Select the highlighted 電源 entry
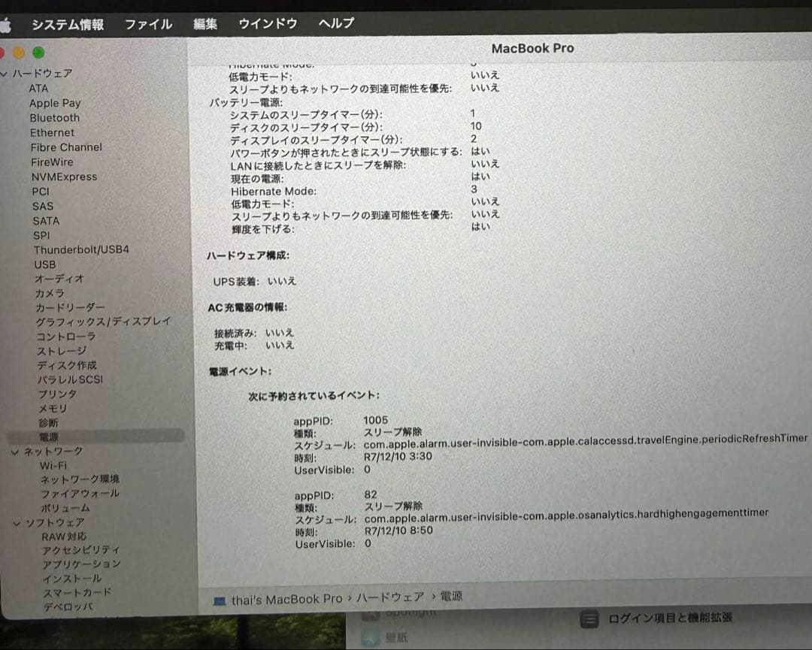Viewport: 812px width, 650px height. [x=50, y=437]
